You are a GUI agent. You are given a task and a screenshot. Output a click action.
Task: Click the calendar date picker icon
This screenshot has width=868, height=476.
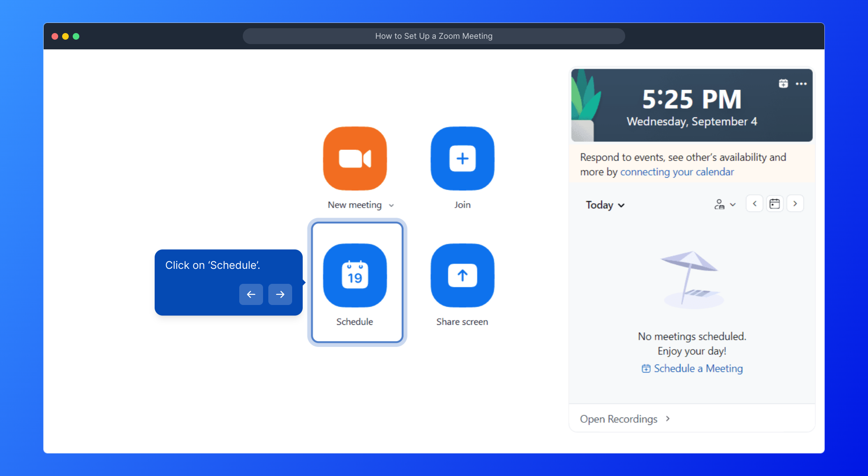[775, 204]
